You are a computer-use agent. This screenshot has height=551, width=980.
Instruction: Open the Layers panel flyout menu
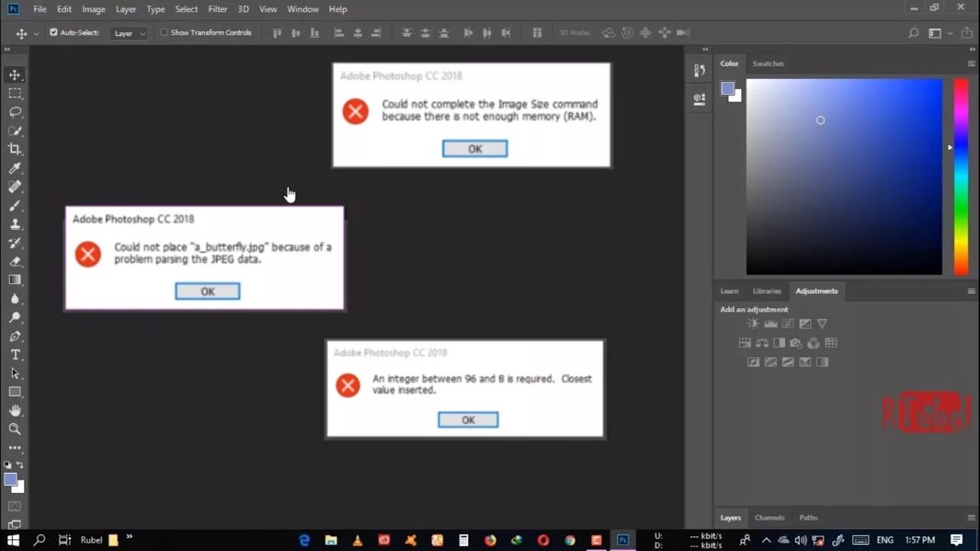tap(971, 517)
